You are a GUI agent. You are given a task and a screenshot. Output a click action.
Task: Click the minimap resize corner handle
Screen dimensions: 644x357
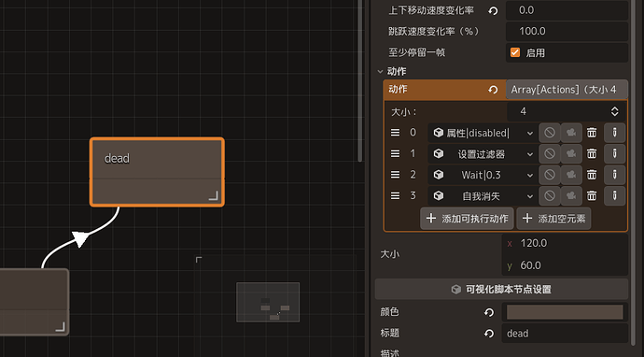(x=199, y=260)
